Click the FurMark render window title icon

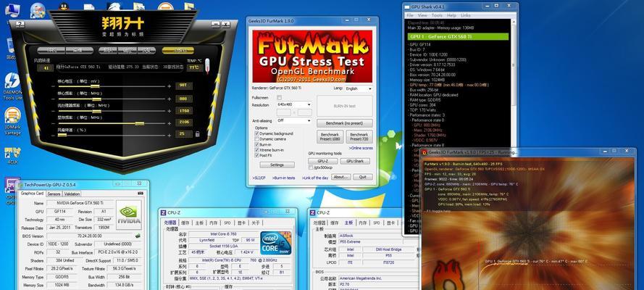pyautogui.click(x=425, y=152)
